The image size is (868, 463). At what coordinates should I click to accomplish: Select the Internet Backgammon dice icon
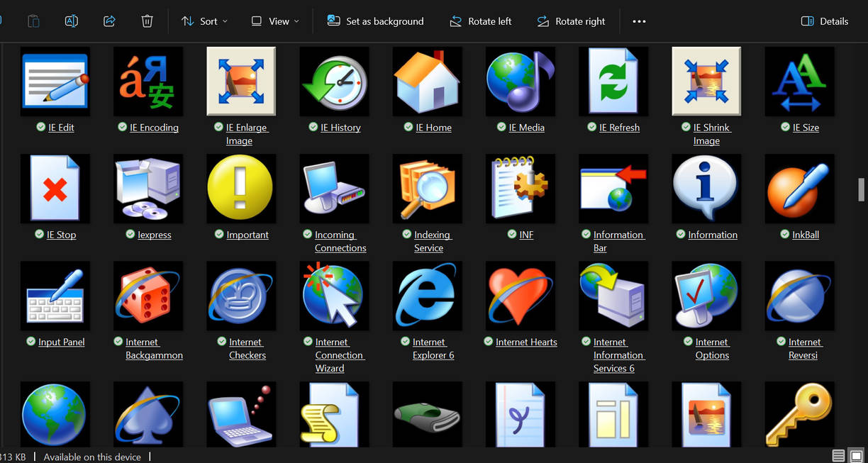point(148,296)
